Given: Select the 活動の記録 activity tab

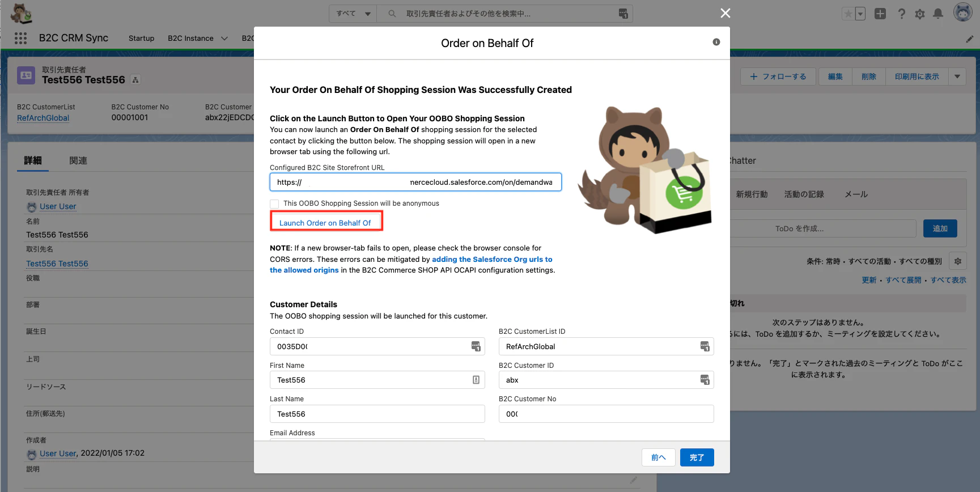Looking at the screenshot, I should coord(804,194).
